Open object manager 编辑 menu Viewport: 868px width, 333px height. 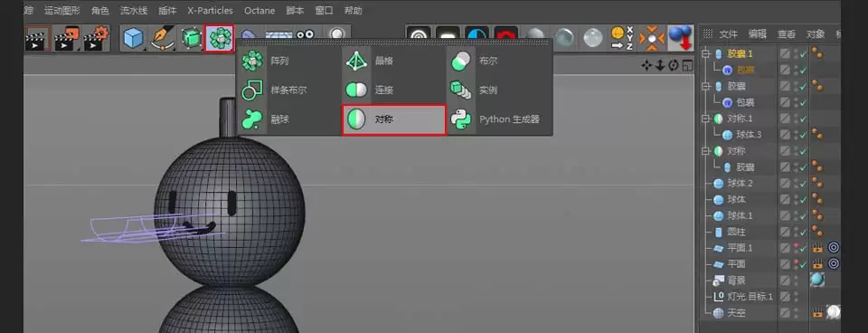(758, 33)
